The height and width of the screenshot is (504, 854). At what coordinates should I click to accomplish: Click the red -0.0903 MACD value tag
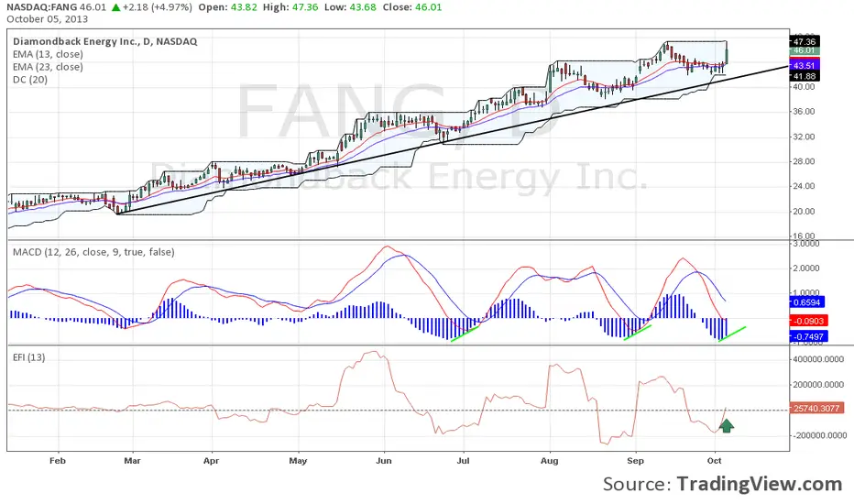pos(808,321)
